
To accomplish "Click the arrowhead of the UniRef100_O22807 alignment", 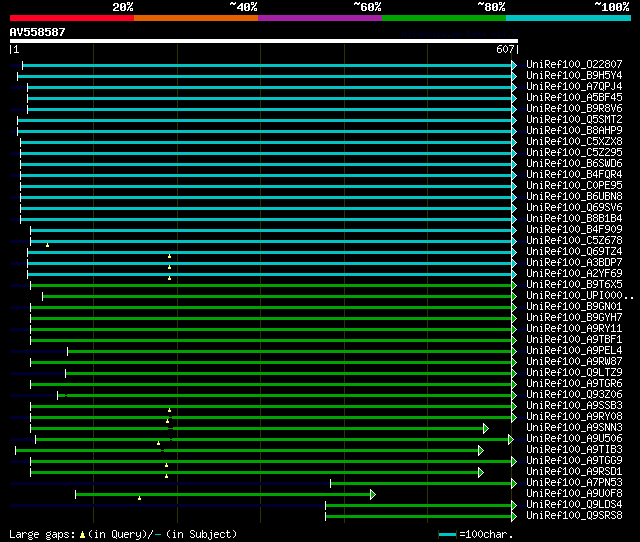I will pyautogui.click(x=514, y=65).
